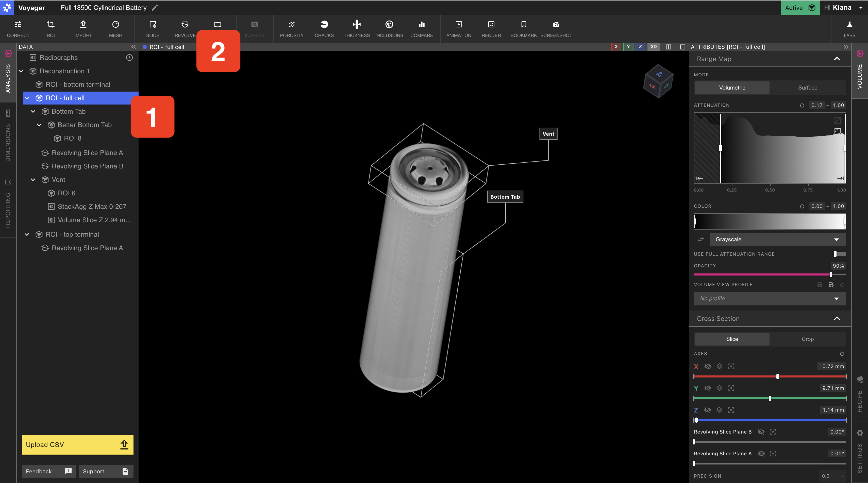Toggle Revolving Slice Plane A visibility in Axes

[x=761, y=454]
